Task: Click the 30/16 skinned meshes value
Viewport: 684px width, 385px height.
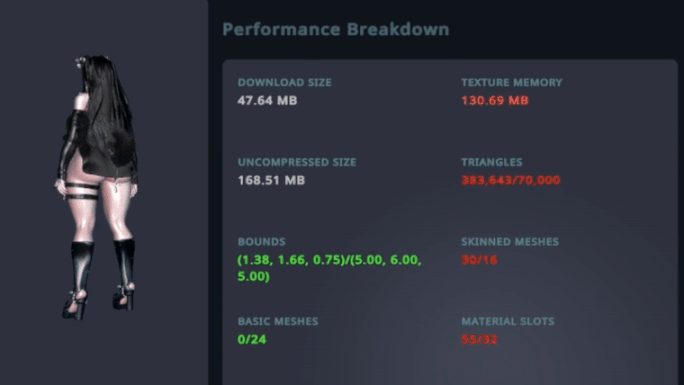Action: (479, 260)
